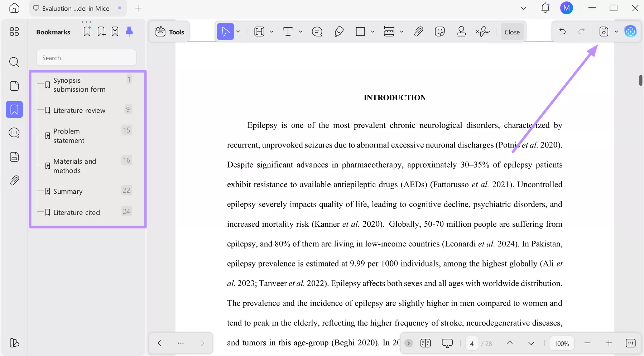644x356 pixels.
Task: Open the Attach file paperclip tool
Action: [418, 32]
